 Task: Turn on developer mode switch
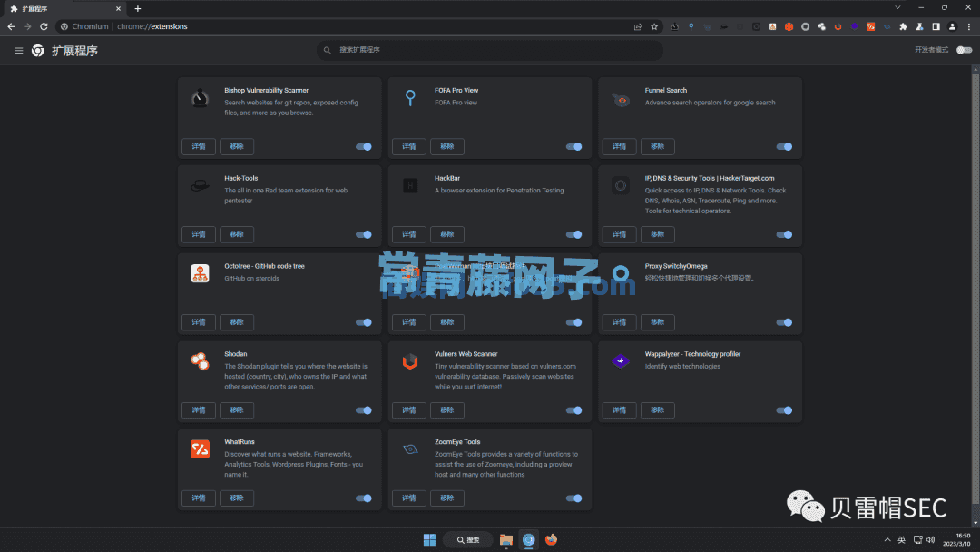[965, 50]
